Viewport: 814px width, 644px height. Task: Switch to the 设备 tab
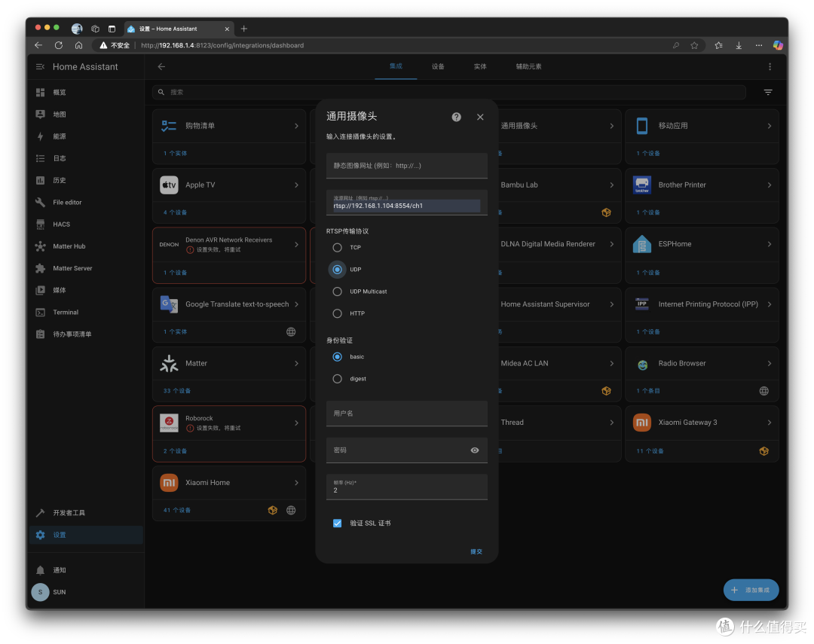click(x=438, y=66)
